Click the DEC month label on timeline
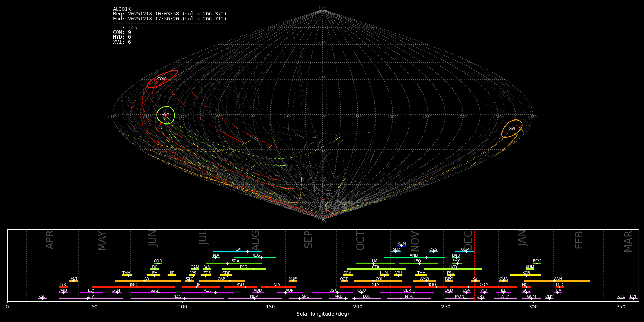Screen dimensions: 644x322 pyautogui.click(x=468, y=240)
